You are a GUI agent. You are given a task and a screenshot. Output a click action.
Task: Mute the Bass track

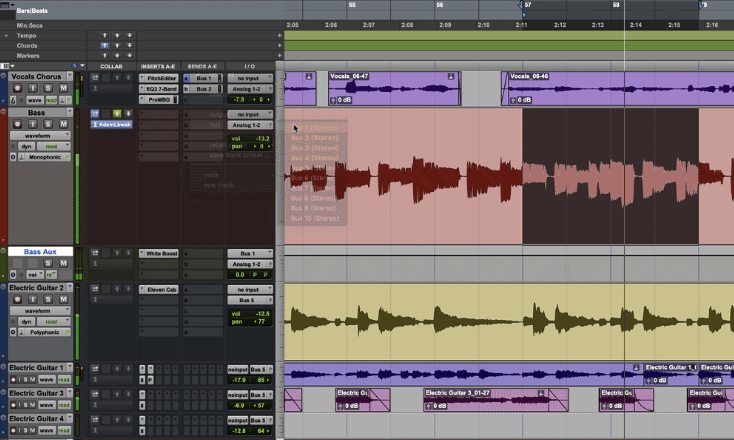pyautogui.click(x=63, y=124)
